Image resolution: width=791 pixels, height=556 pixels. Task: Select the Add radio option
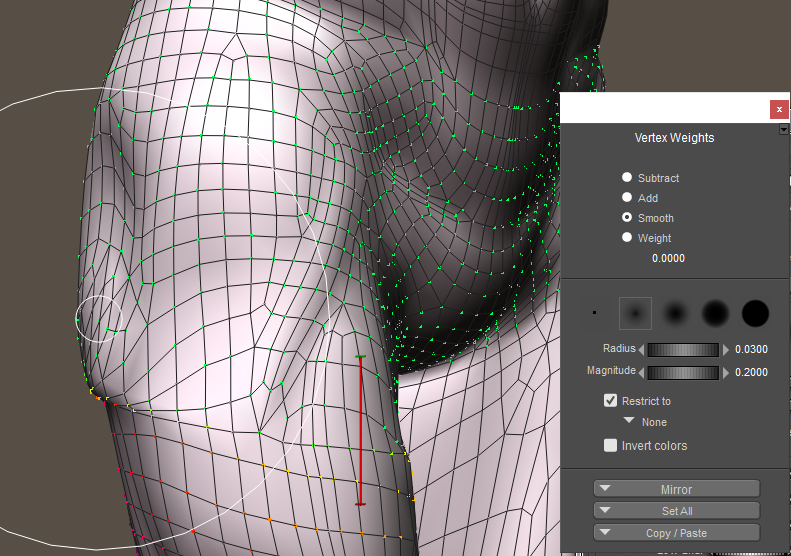[627, 198]
